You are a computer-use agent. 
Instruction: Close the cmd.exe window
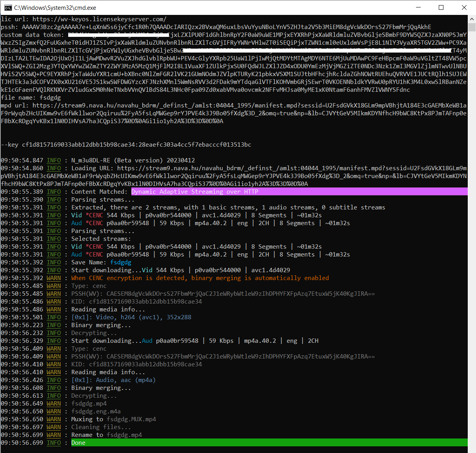pyautogui.click(x=464, y=7)
